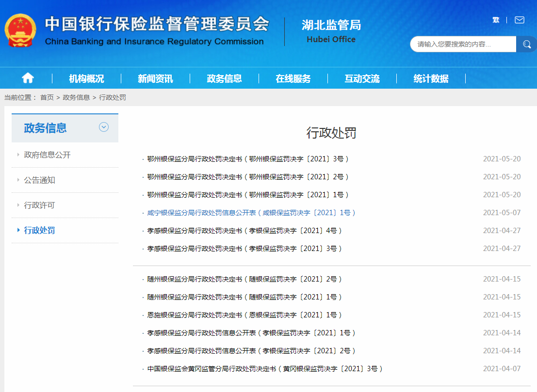Click the national emblem logo
Image resolution: width=537 pixels, height=392 pixels.
pyautogui.click(x=20, y=30)
